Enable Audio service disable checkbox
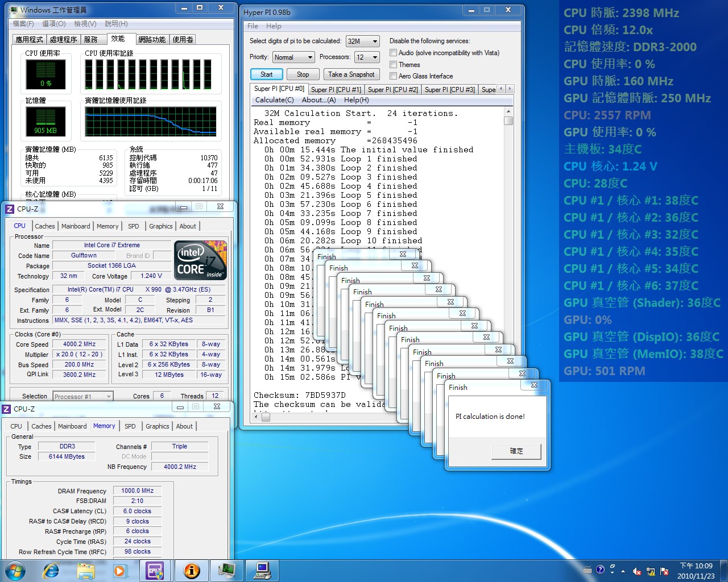The width and height of the screenshot is (728, 582). coord(393,53)
